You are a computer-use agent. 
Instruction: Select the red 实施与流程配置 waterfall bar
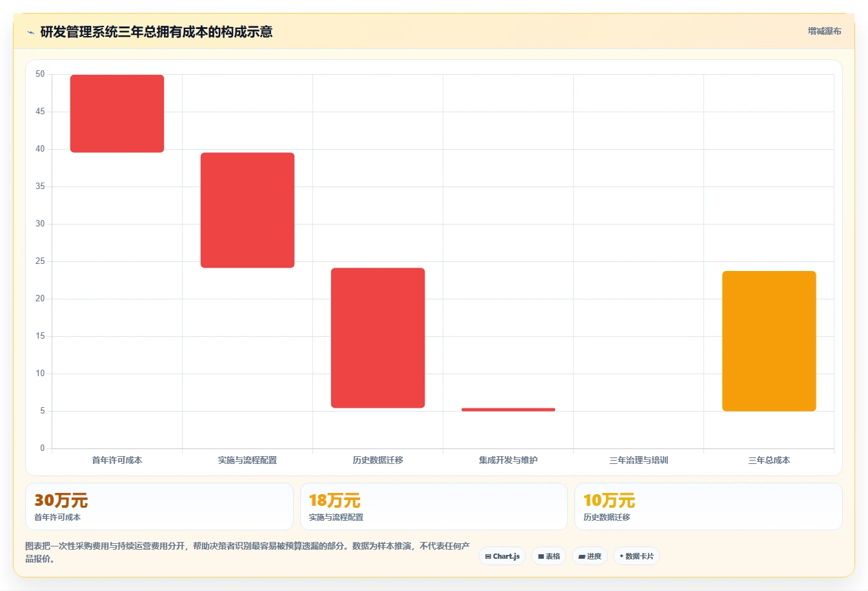point(247,210)
